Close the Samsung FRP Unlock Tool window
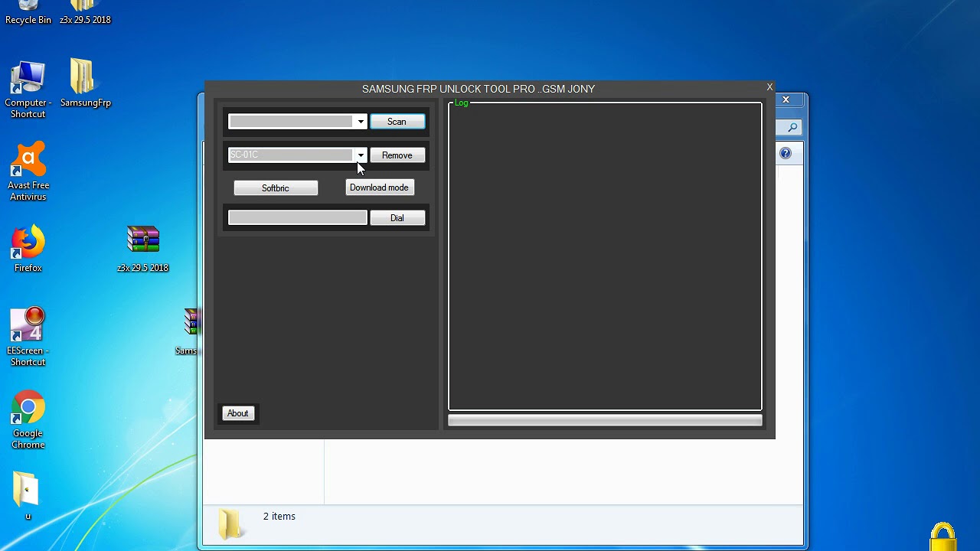The height and width of the screenshot is (551, 980). coord(769,87)
